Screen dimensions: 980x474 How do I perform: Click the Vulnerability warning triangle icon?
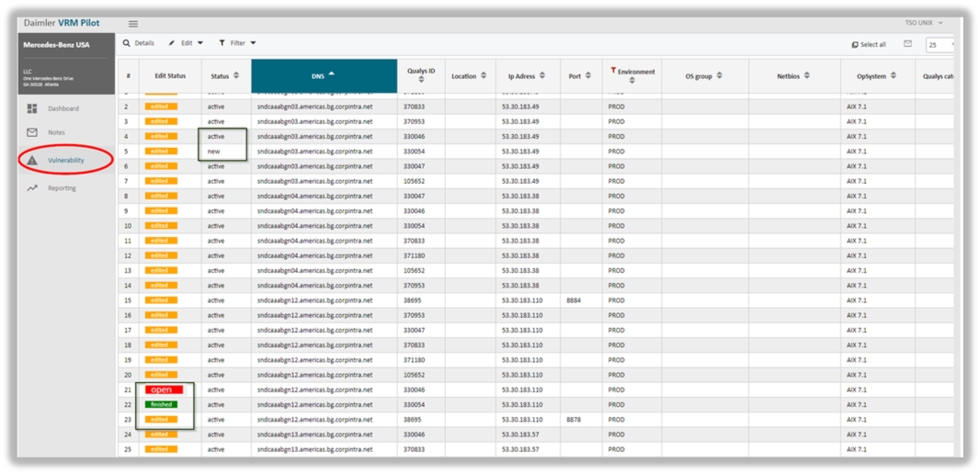(x=32, y=160)
